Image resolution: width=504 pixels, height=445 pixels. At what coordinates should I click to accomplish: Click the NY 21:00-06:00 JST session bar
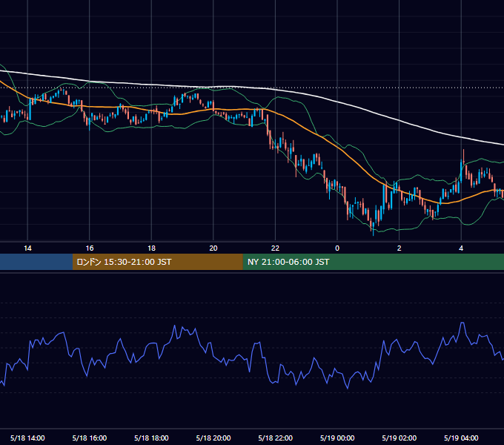(373, 262)
